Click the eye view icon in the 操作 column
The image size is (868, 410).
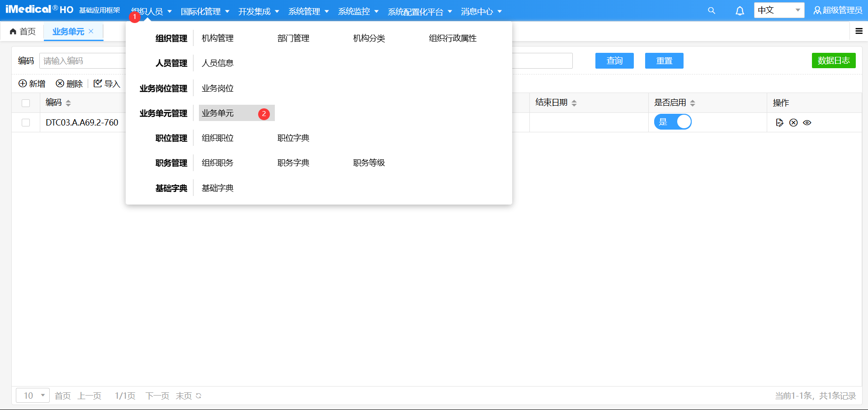pos(807,122)
